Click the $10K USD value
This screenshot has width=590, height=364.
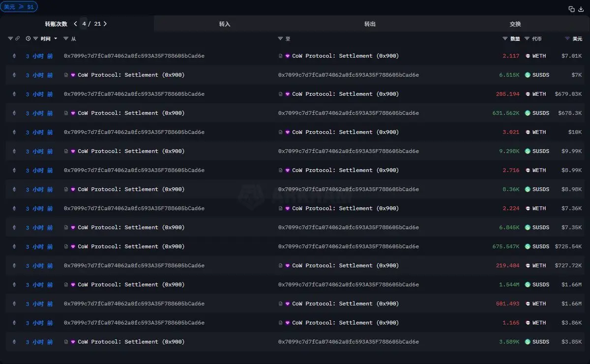point(575,132)
